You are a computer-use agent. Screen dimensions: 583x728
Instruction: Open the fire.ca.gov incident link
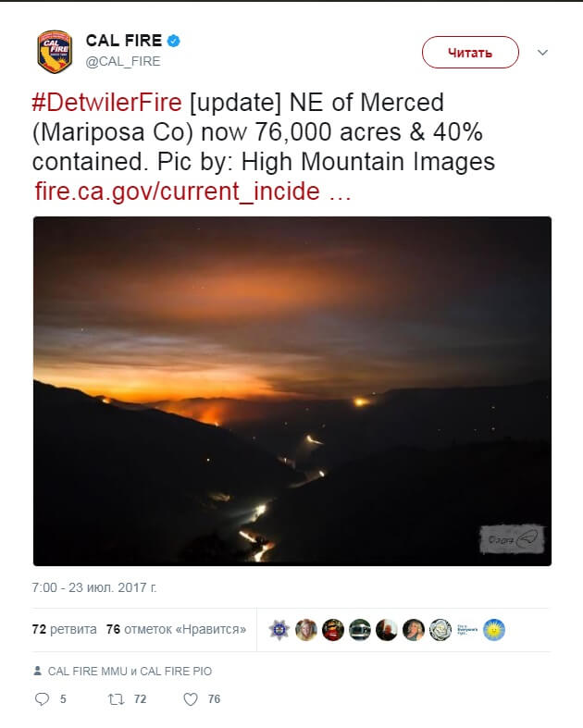point(192,191)
